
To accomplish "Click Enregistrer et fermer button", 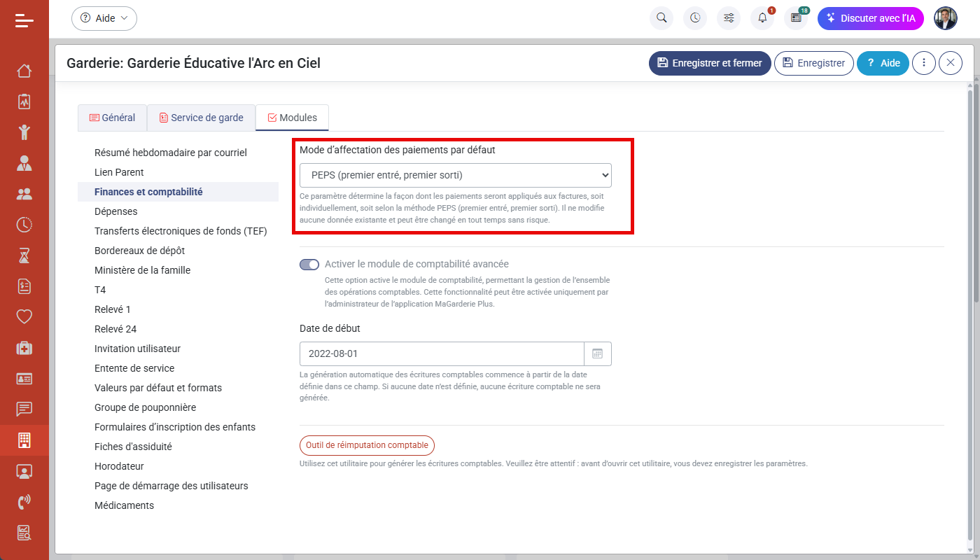I will point(710,63).
